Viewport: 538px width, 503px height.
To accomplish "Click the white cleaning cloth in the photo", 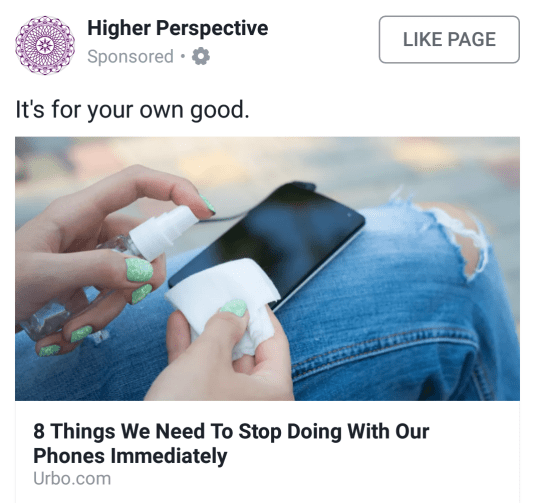I will tap(226, 302).
